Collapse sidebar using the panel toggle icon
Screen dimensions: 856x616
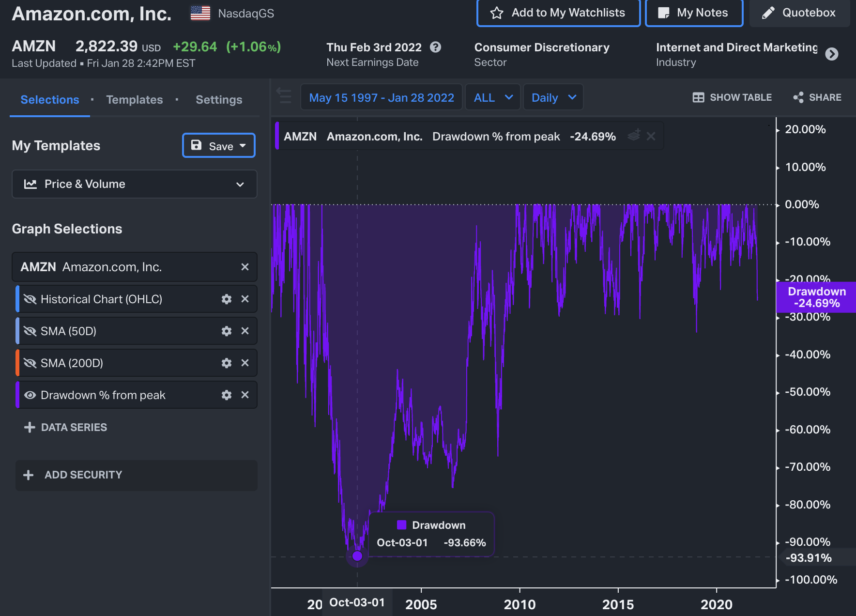click(x=284, y=96)
